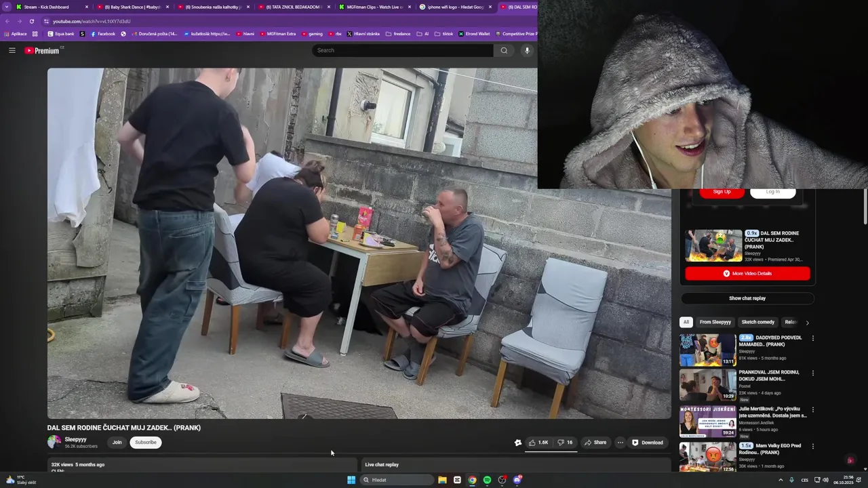Click the youtube.com address bar URL
The width and height of the screenshot is (868, 488).
tap(92, 21)
